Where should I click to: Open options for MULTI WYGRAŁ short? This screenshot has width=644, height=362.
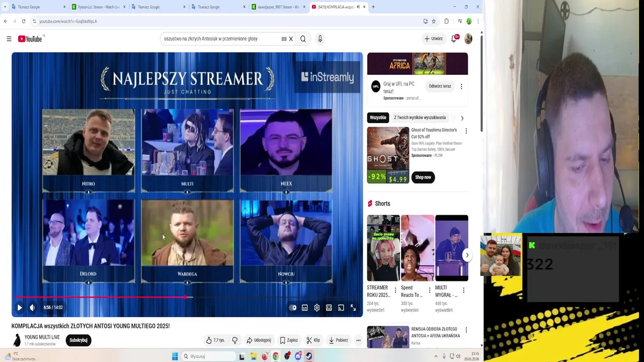tap(463, 290)
